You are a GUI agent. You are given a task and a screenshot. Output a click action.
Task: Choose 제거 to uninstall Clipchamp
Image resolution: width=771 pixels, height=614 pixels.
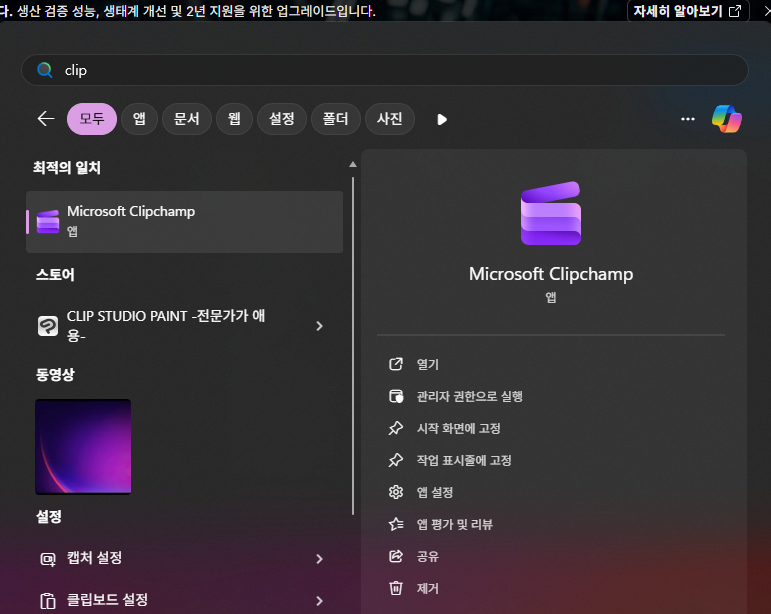click(x=427, y=588)
